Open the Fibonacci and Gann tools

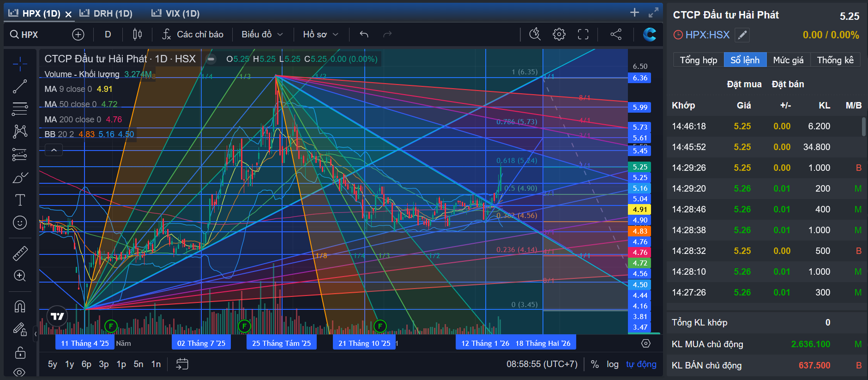(20, 109)
